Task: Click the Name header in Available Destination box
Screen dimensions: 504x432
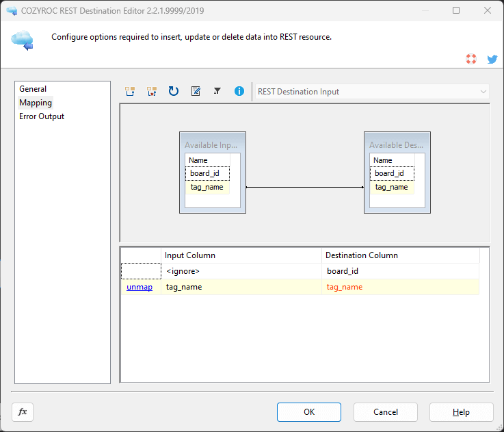Action: point(392,160)
